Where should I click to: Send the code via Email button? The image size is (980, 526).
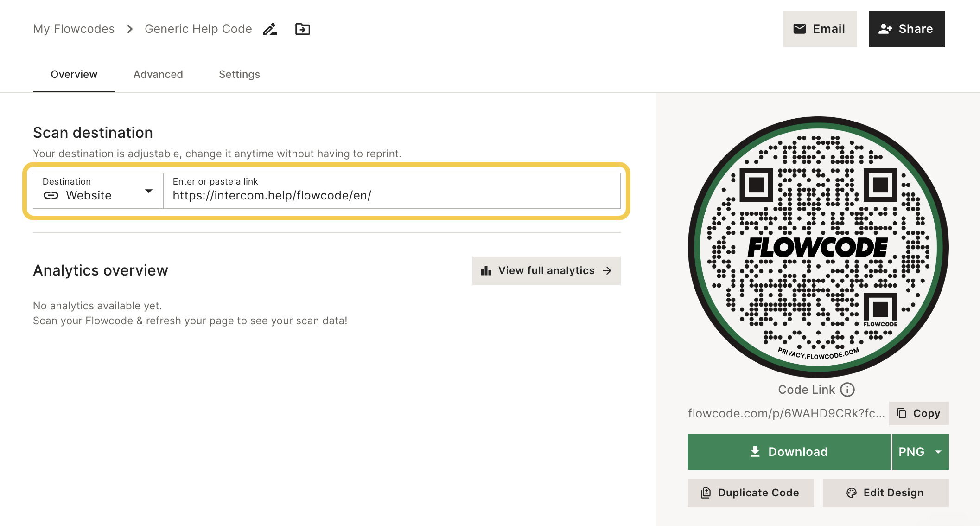point(820,29)
